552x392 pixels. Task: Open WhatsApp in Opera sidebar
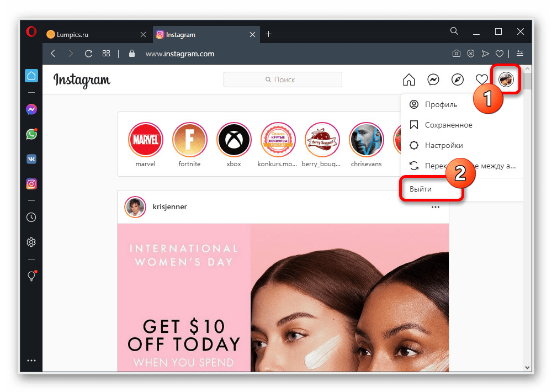pyautogui.click(x=31, y=134)
